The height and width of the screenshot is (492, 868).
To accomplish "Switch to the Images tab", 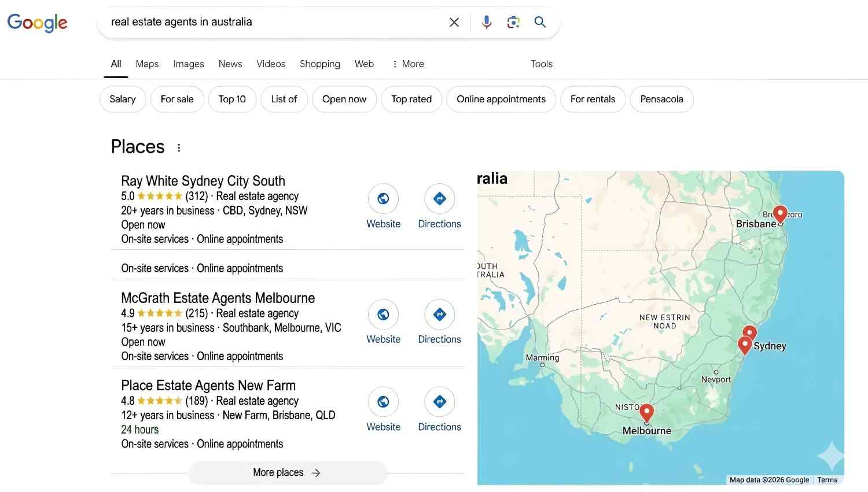I will [x=189, y=64].
